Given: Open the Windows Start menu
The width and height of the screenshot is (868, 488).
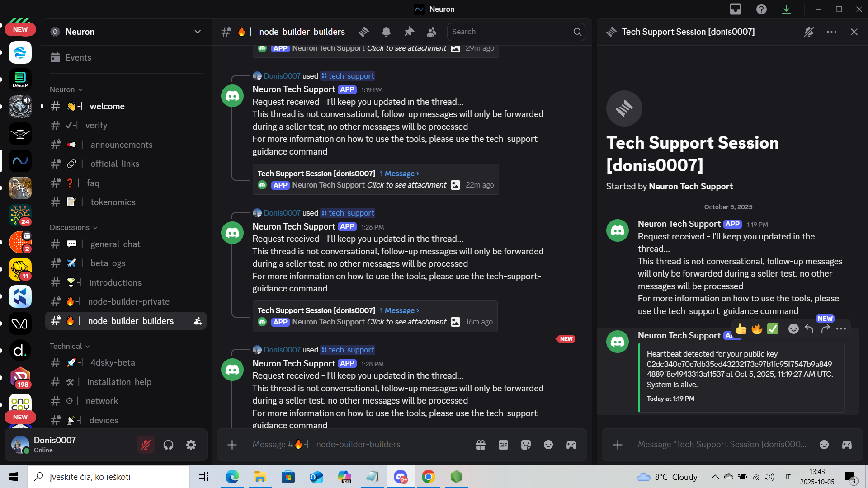Looking at the screenshot, I should 14,477.
